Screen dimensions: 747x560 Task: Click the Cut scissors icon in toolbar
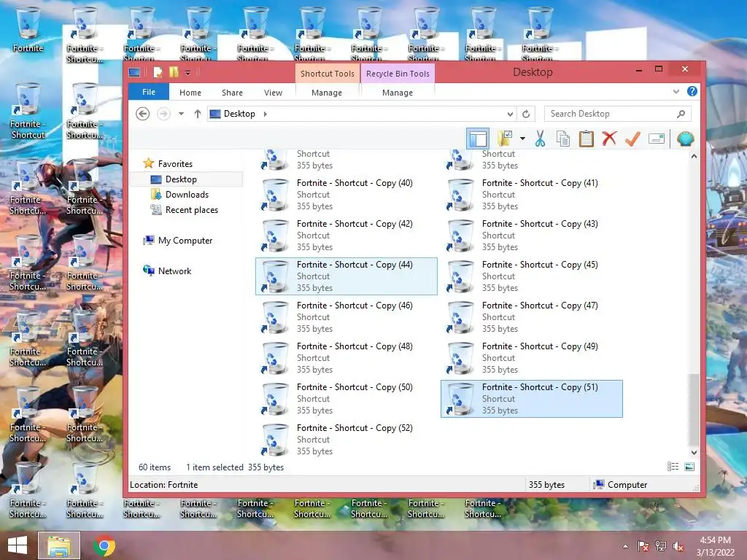coord(540,139)
